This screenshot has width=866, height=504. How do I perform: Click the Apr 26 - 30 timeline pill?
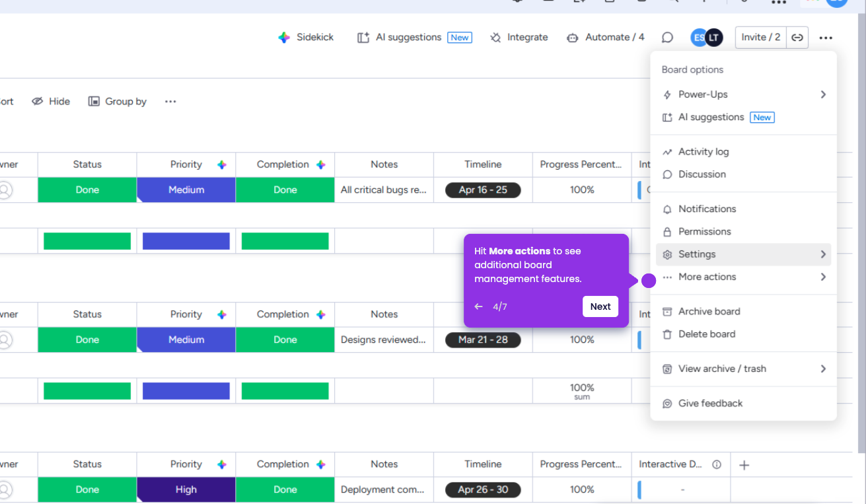coord(483,490)
